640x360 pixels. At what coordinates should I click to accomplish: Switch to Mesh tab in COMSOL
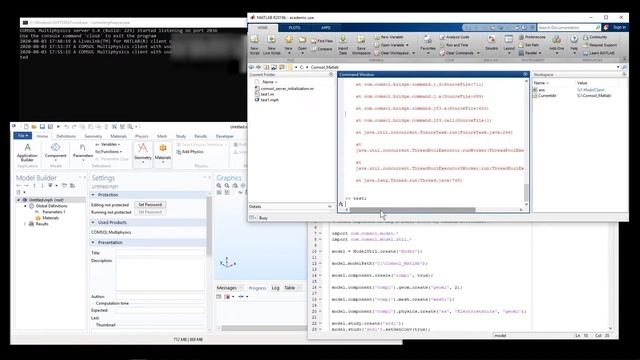tap(162, 136)
